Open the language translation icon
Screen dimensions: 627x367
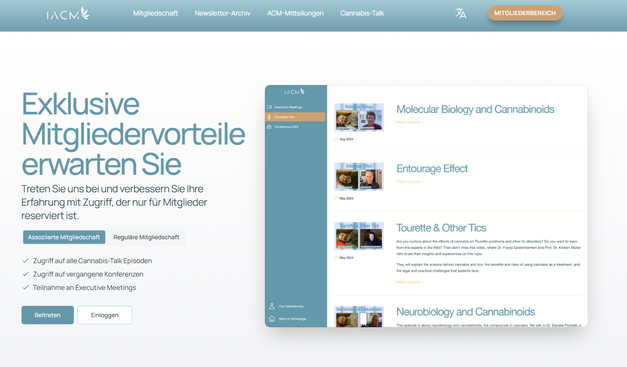461,13
